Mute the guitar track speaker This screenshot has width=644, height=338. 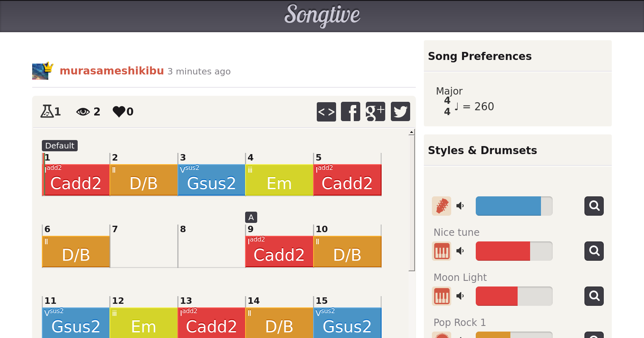pos(460,206)
